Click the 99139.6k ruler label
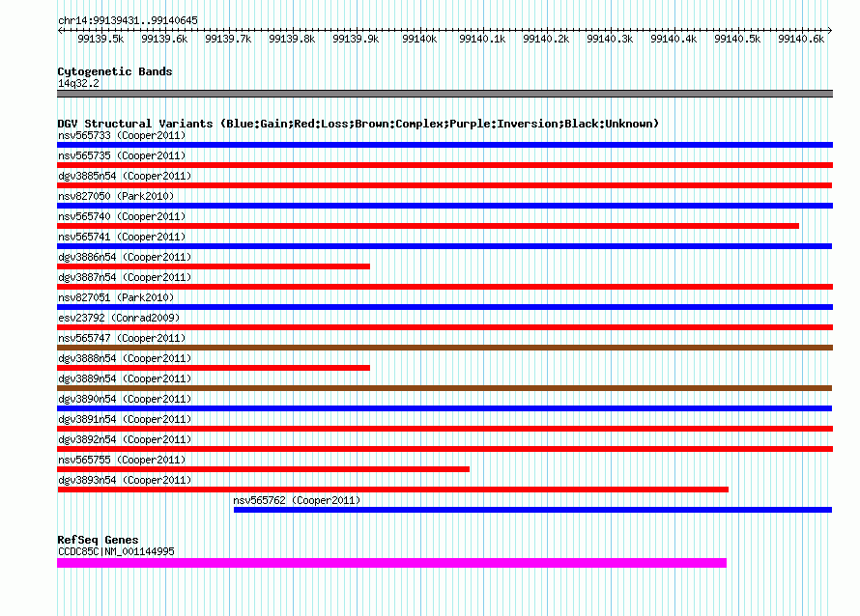This screenshot has width=860, height=616. (x=164, y=39)
